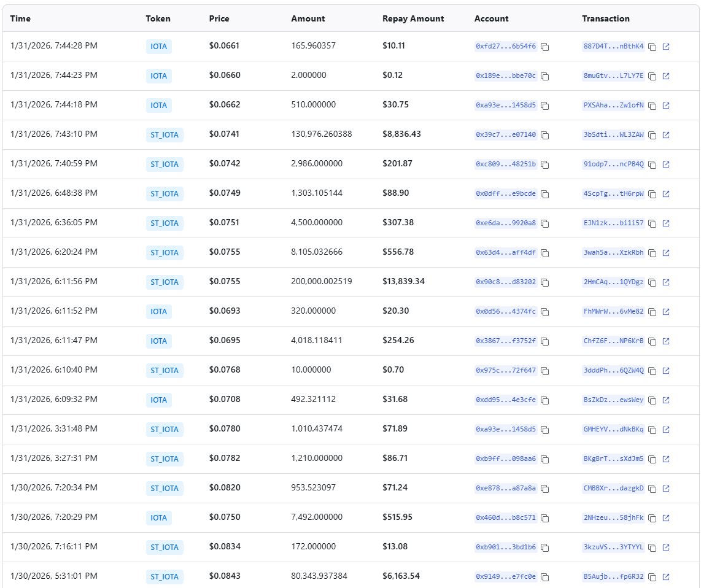The width and height of the screenshot is (701, 588).
Task: Copy transaction hash 887D4T...nBthK4
Action: 653,47
